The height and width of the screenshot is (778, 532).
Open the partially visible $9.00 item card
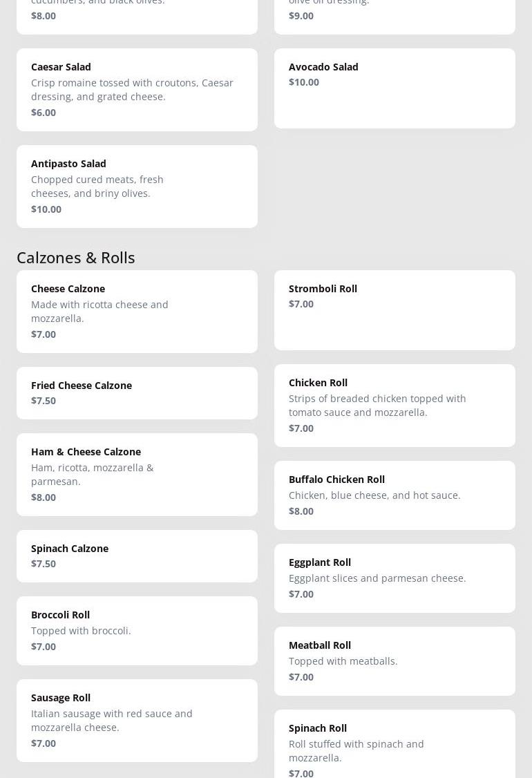[x=395, y=15]
